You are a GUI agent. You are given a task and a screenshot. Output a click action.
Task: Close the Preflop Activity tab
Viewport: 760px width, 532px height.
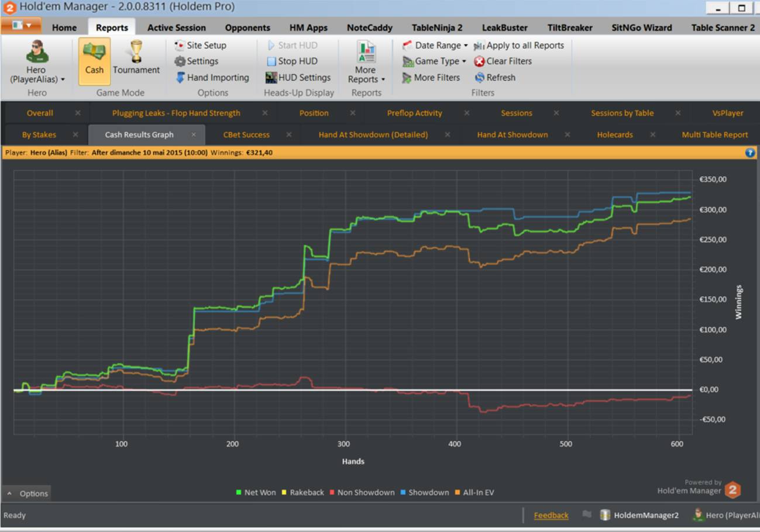467,113
